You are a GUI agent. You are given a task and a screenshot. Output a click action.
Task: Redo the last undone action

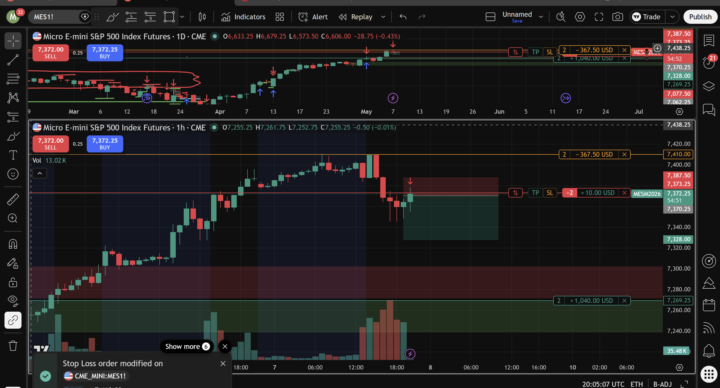(422, 17)
